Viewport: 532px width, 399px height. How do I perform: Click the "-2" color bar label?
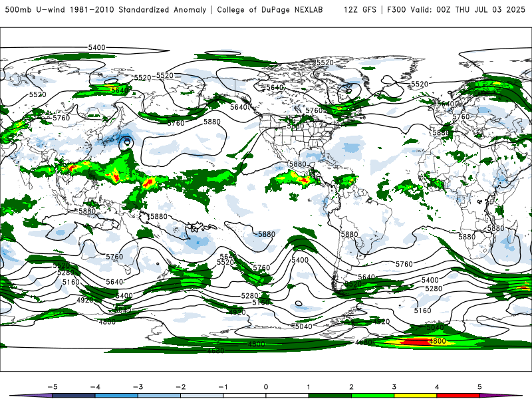tap(180, 387)
